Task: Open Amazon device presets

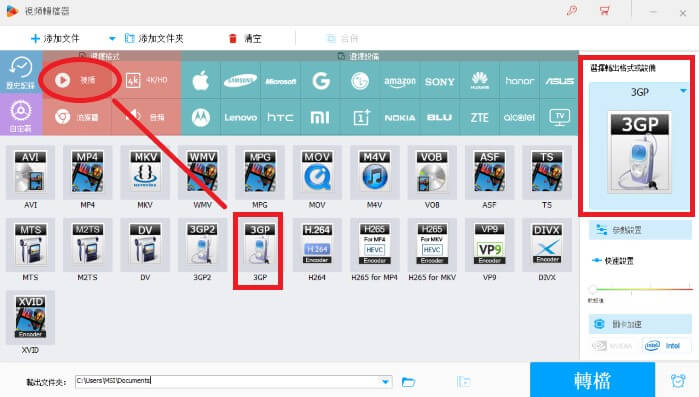Action: click(x=400, y=81)
